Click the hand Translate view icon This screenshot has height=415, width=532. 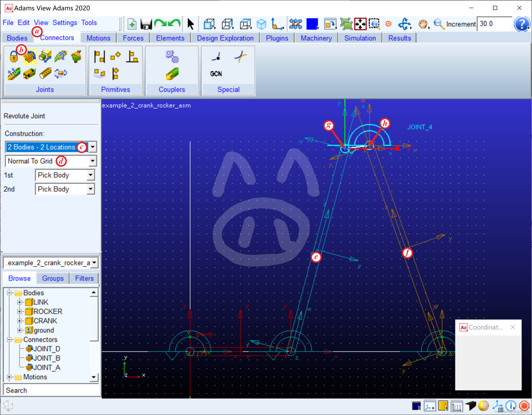point(423,24)
